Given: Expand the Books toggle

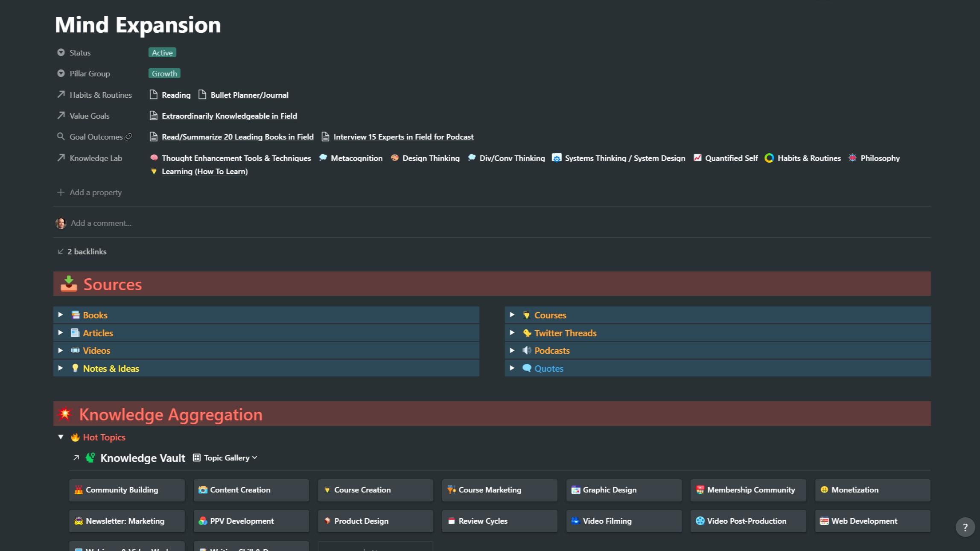Looking at the screenshot, I should coord(61,315).
